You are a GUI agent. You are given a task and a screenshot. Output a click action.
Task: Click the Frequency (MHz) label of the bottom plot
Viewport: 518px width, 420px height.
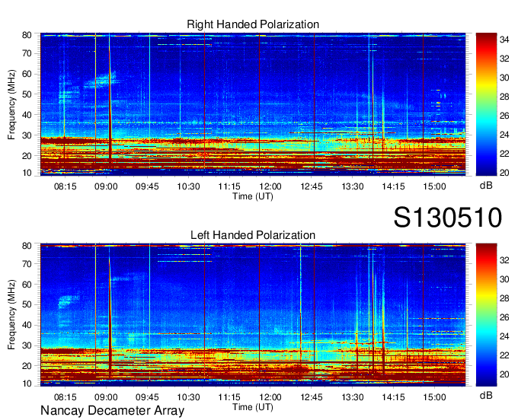[x=11, y=315]
